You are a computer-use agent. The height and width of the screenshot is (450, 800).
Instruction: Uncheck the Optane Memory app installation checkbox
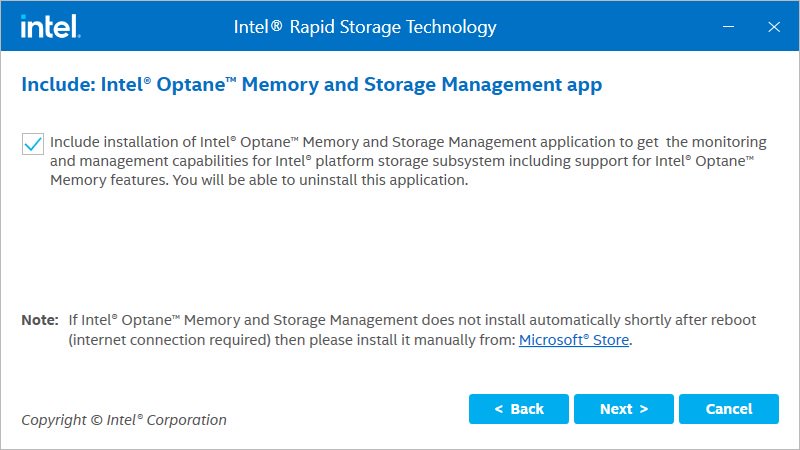(32, 143)
